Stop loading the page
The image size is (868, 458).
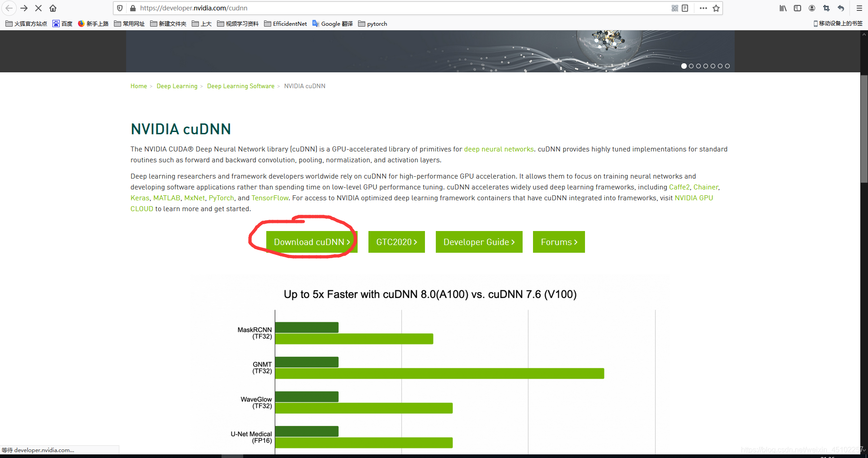coord(38,8)
